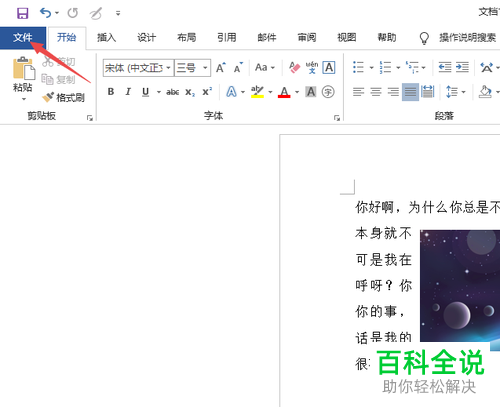
Task: Click the Shading paint bucket icon
Action: [485, 92]
